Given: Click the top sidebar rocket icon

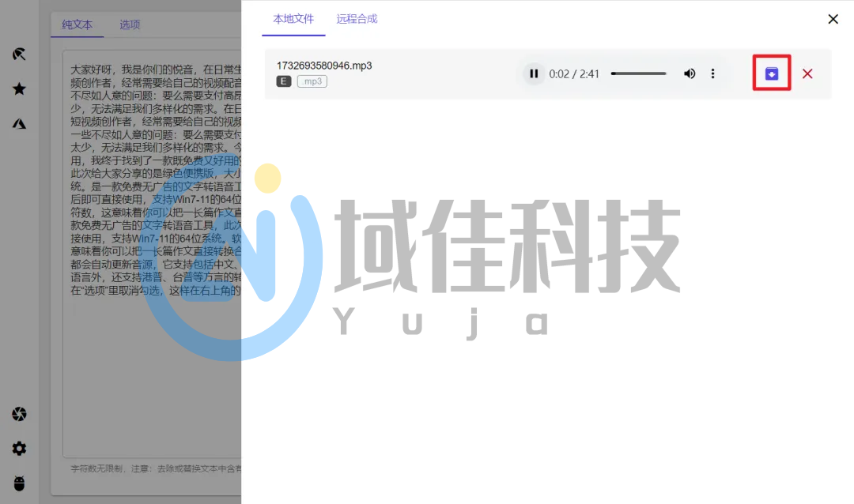Looking at the screenshot, I should pyautogui.click(x=19, y=54).
